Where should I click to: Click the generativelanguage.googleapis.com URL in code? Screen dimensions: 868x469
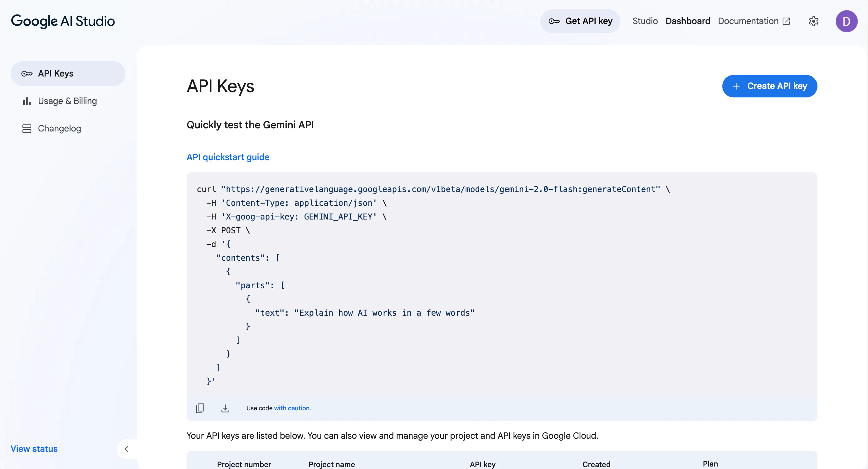point(441,189)
